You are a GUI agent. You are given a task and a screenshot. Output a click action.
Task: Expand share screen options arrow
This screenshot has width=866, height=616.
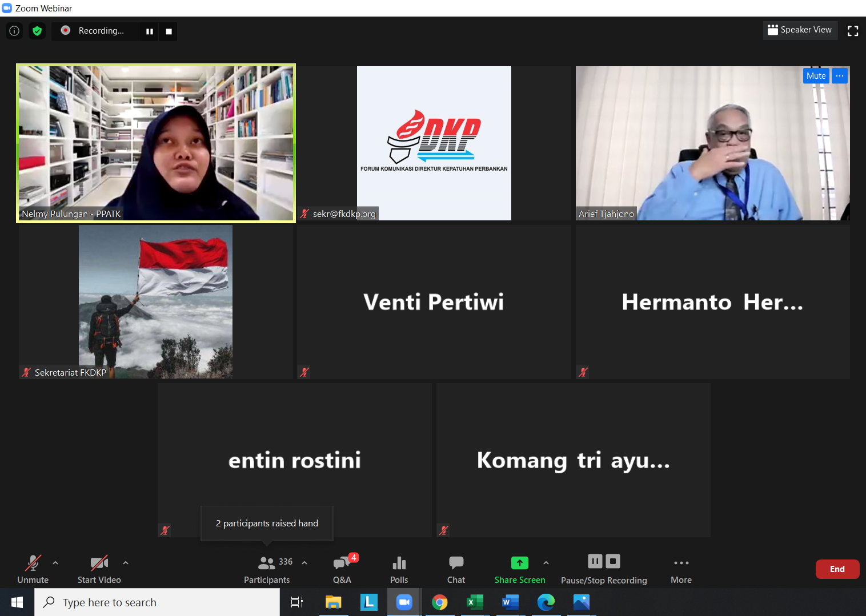point(546,563)
